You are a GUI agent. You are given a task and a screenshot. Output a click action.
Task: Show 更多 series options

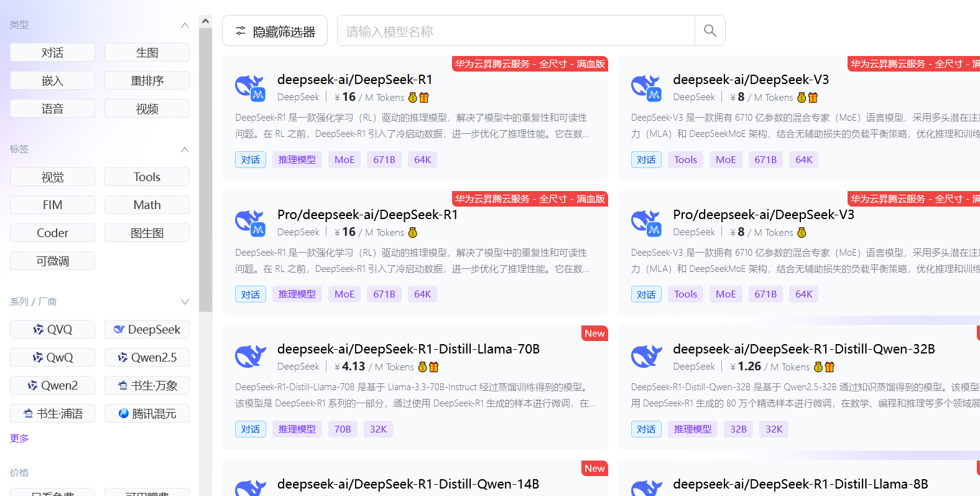tap(19, 438)
